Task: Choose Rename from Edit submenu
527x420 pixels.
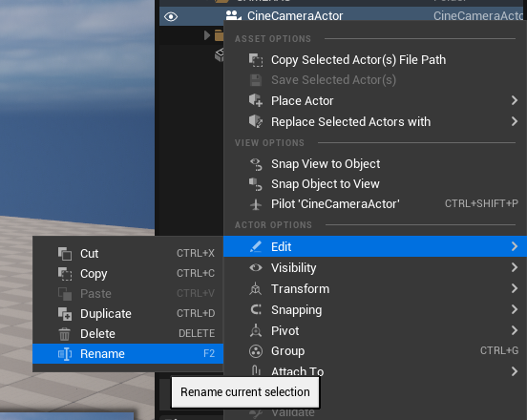Action: pyautogui.click(x=128, y=354)
